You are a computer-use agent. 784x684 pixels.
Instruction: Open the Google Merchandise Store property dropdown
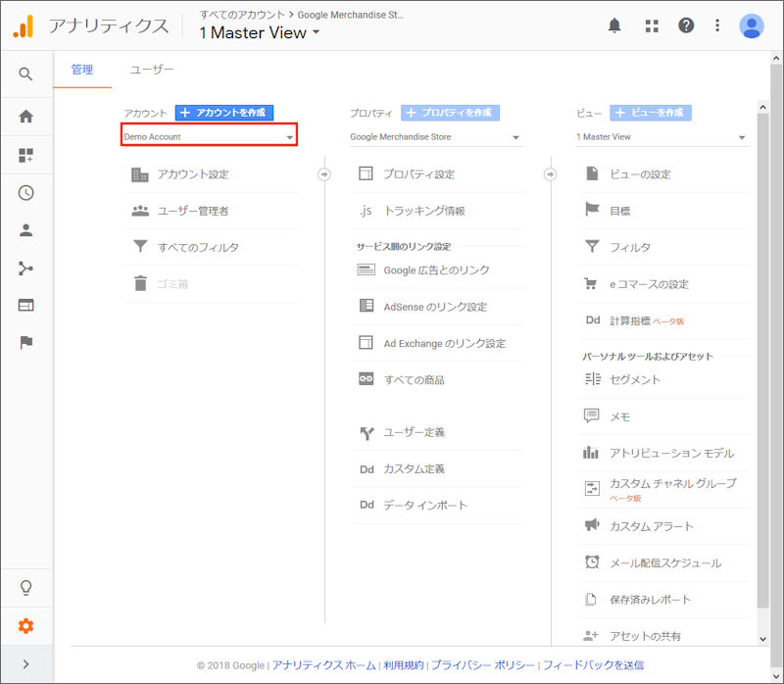[436, 137]
